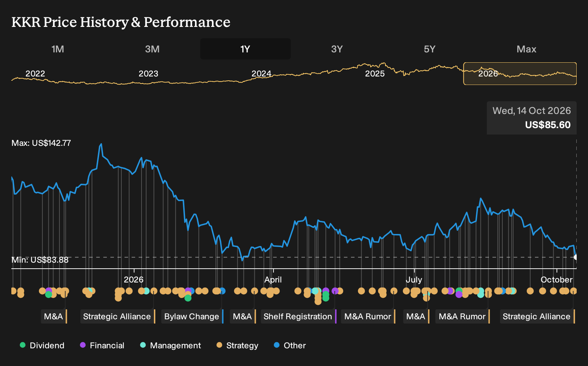Viewport: 588px width, 366px height.
Task: Jump to 2022 in the overview sparkline
Action: click(35, 74)
